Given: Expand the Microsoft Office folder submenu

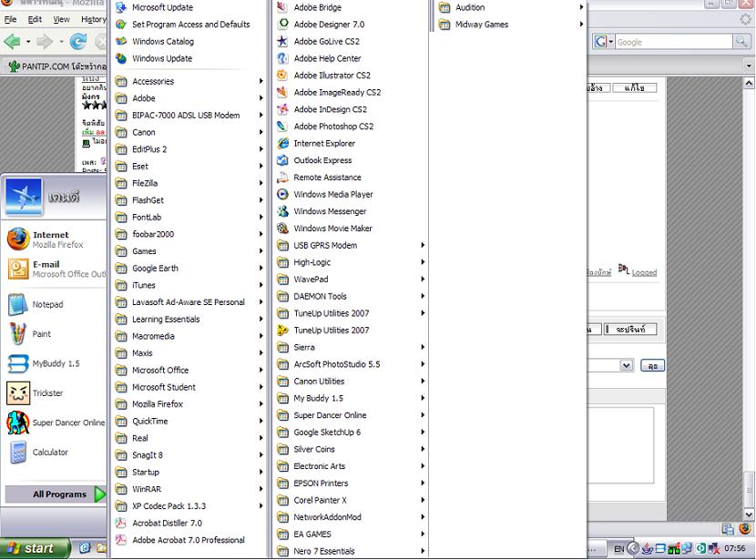Looking at the screenshot, I should pyautogui.click(x=189, y=370).
